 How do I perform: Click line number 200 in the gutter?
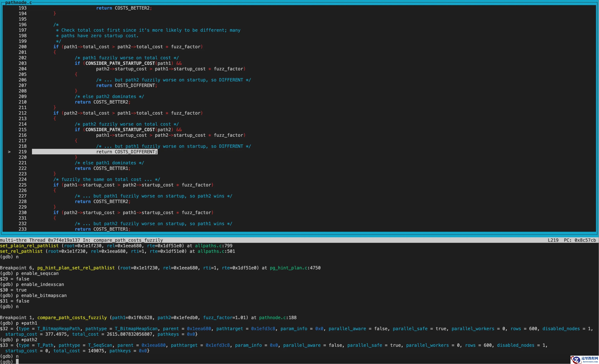pyautogui.click(x=23, y=47)
